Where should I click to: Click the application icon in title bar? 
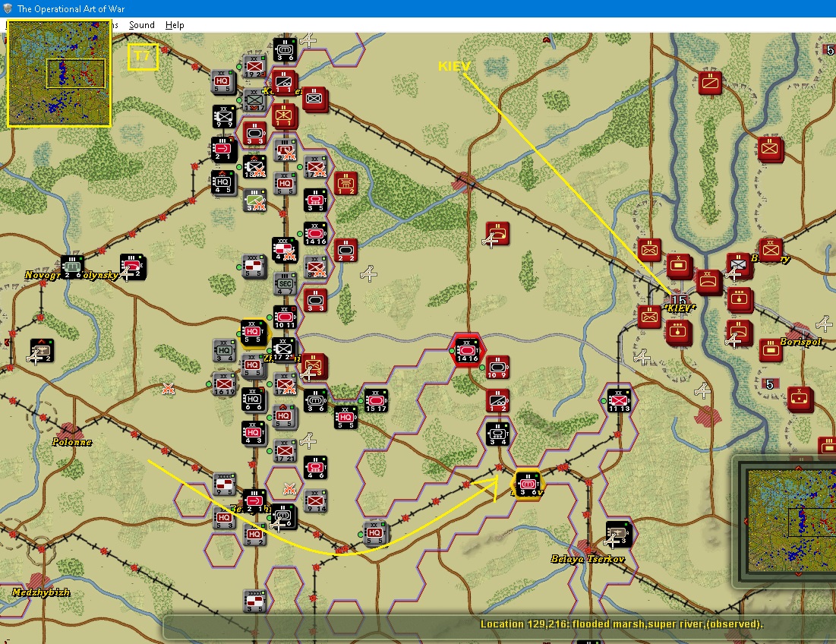click(x=8, y=8)
